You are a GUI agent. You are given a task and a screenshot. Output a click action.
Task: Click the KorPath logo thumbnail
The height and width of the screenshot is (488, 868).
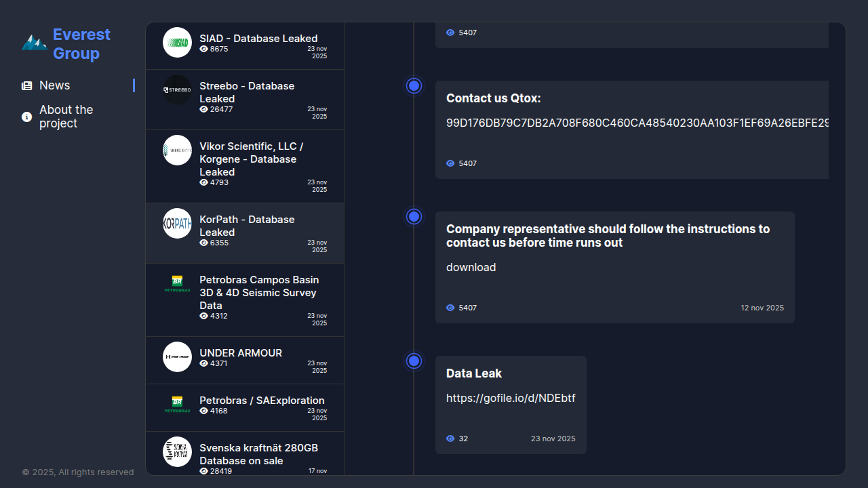(x=177, y=223)
